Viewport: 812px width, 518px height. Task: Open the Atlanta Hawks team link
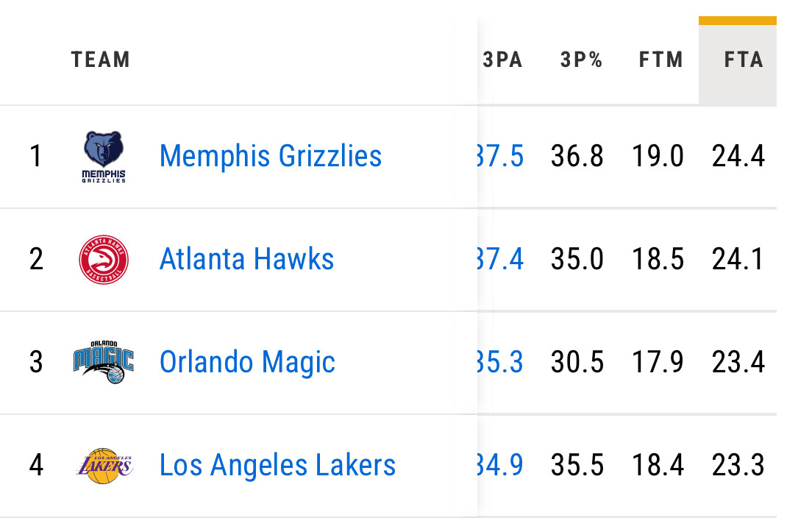pos(247,259)
